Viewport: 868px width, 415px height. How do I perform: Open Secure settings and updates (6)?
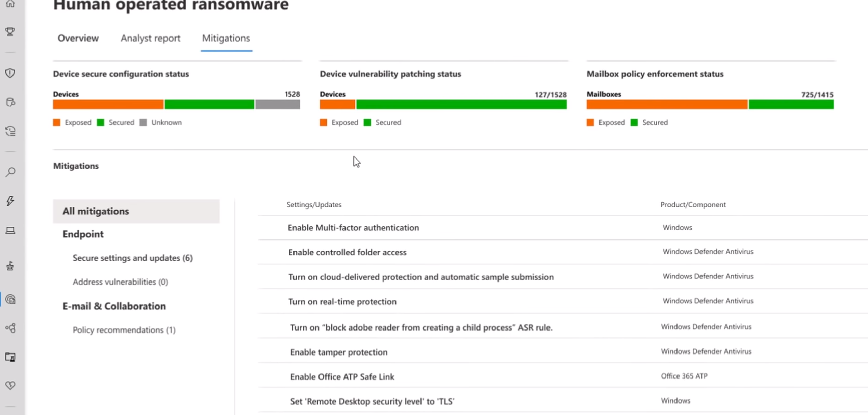tap(133, 258)
